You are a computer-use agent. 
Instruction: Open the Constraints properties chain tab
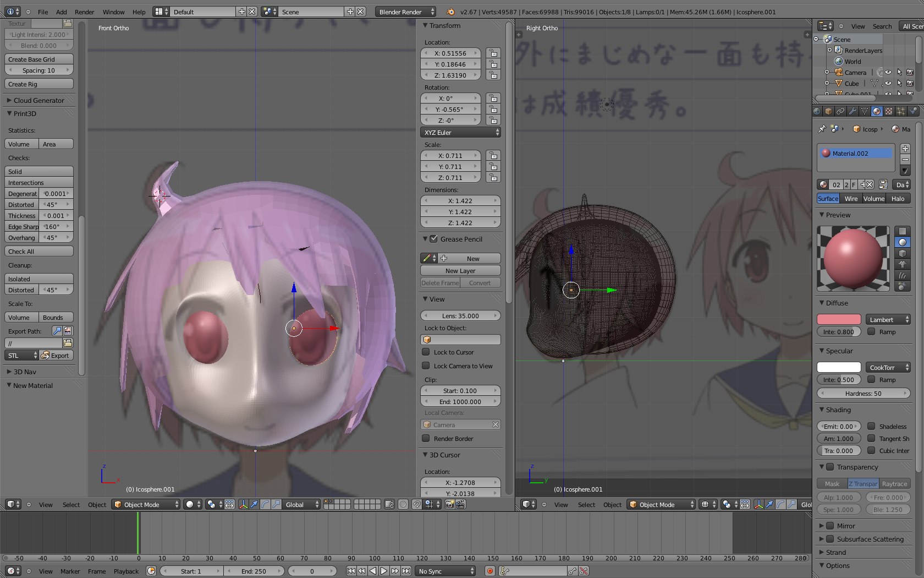click(x=840, y=111)
